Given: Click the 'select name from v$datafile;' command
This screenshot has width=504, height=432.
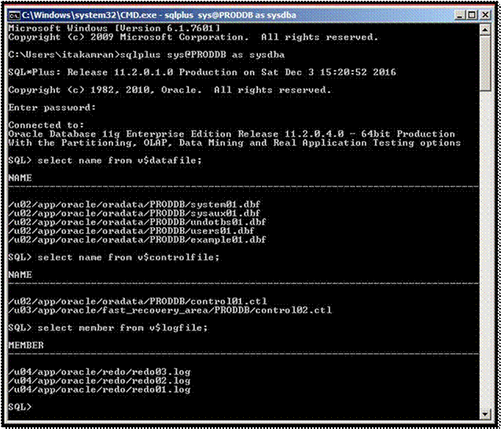Looking at the screenshot, I should tap(120, 160).
